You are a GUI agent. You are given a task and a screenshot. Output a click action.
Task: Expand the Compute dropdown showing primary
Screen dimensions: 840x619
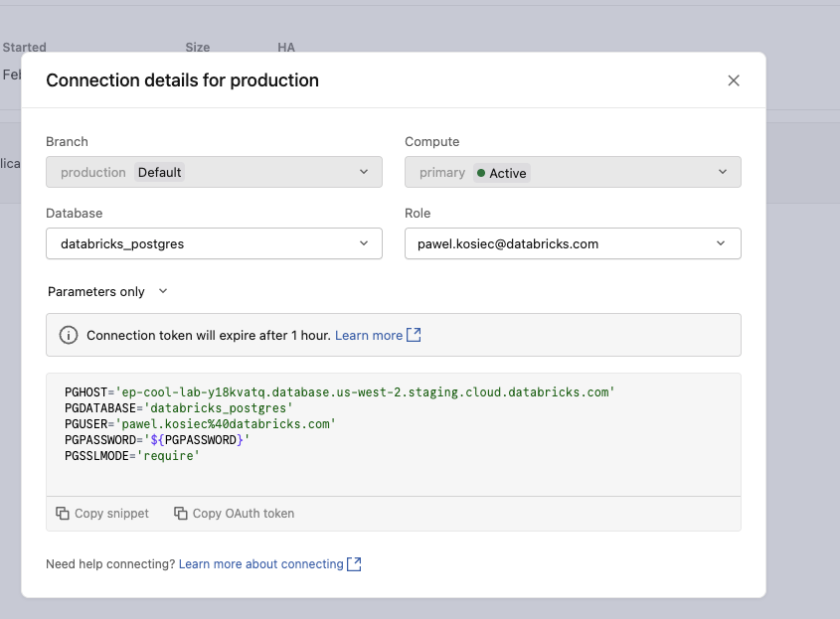(x=573, y=172)
